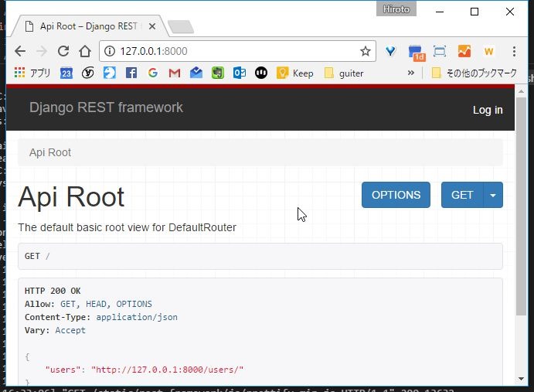Viewport: 534px width, 392px height.
Task: Open the guiter bookmark folder
Action: (x=343, y=73)
